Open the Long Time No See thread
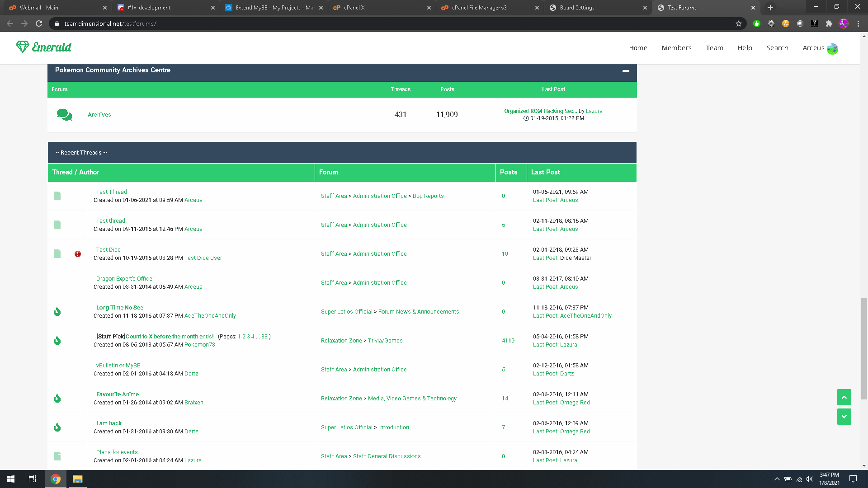The image size is (868, 488). pos(120,308)
